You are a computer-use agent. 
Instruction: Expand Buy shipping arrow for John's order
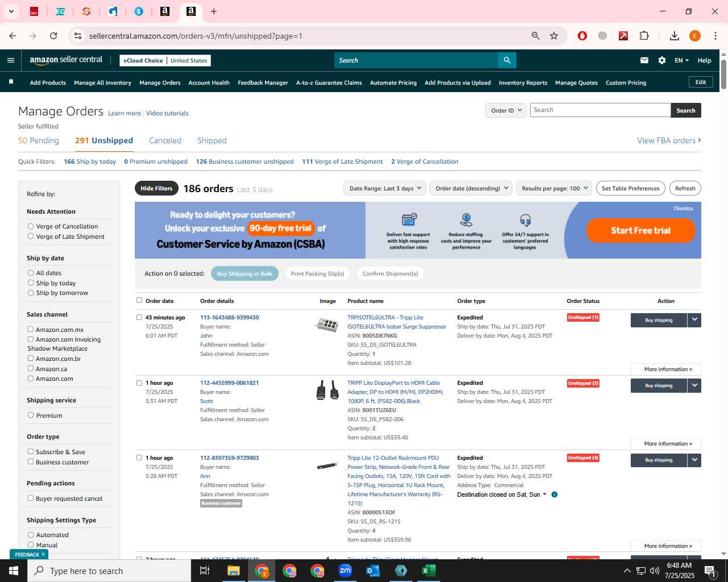(694, 320)
